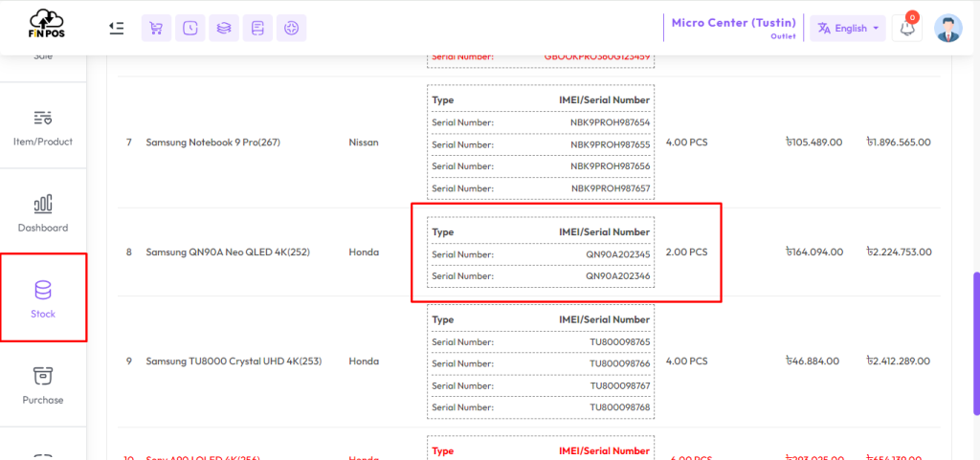Click serial number NBK9PROH987654
Image resolution: width=980 pixels, height=460 pixels.
coord(610,122)
